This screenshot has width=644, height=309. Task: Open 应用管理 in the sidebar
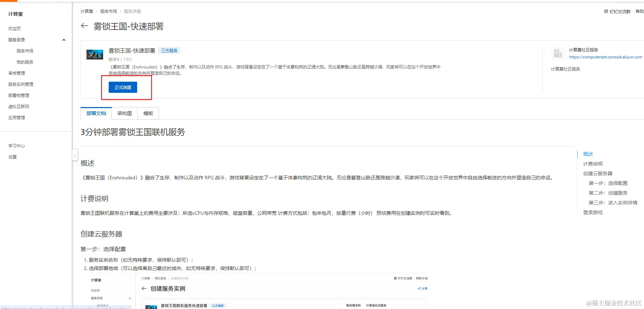click(x=17, y=117)
